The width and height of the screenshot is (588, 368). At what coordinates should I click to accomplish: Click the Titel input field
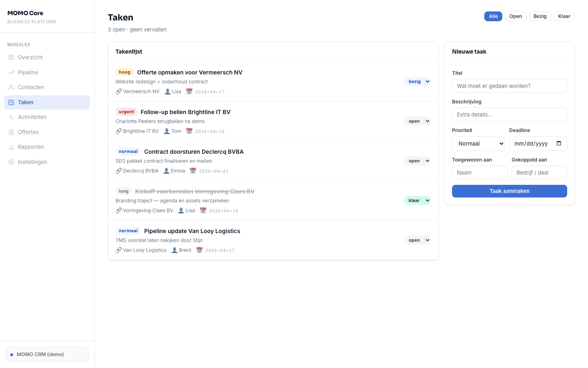(509, 86)
